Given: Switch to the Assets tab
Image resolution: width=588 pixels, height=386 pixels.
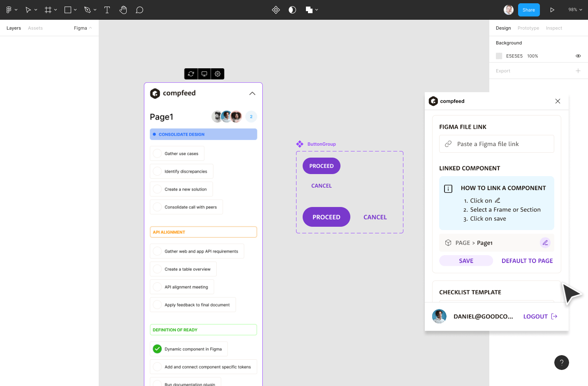Looking at the screenshot, I should [35, 28].
